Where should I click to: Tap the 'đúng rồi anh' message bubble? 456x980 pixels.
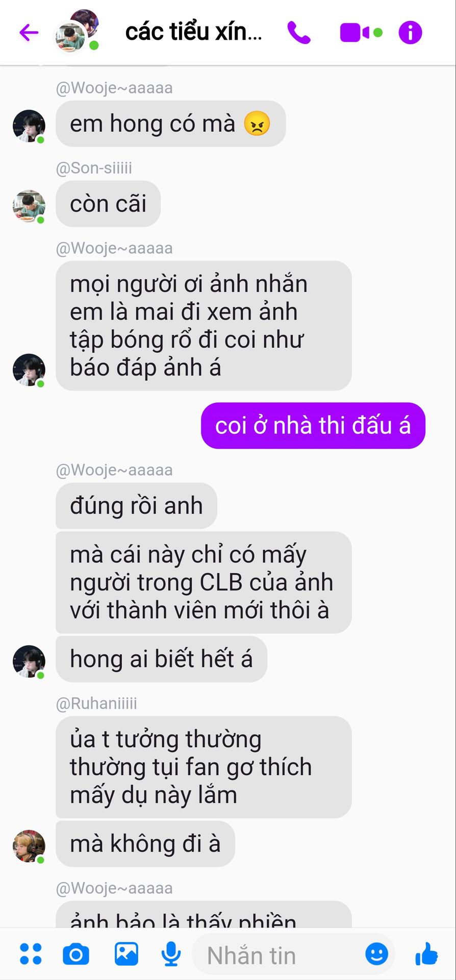(136, 505)
